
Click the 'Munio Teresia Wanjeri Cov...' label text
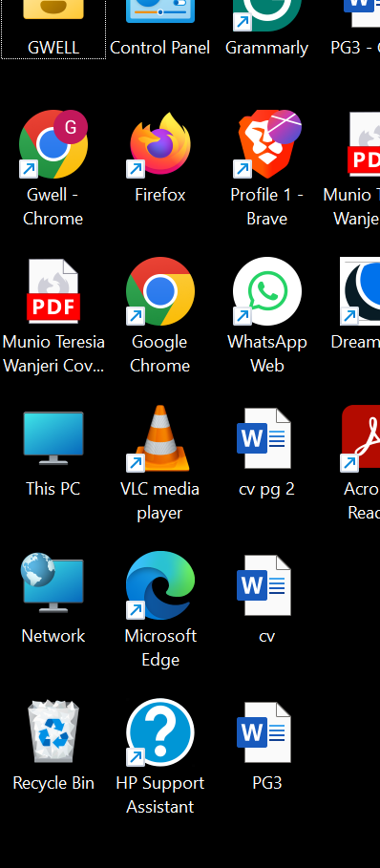[53, 353]
